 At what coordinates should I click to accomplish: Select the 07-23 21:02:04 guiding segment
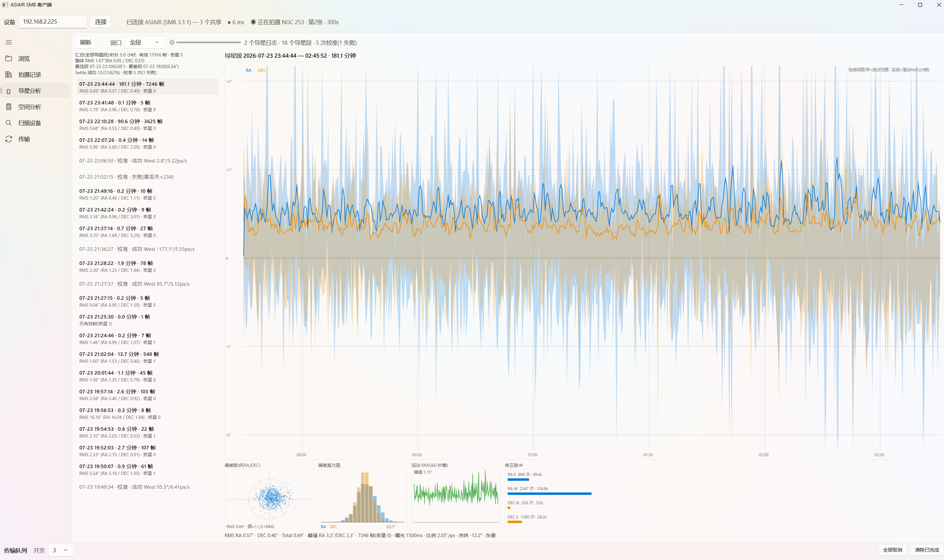pos(148,357)
